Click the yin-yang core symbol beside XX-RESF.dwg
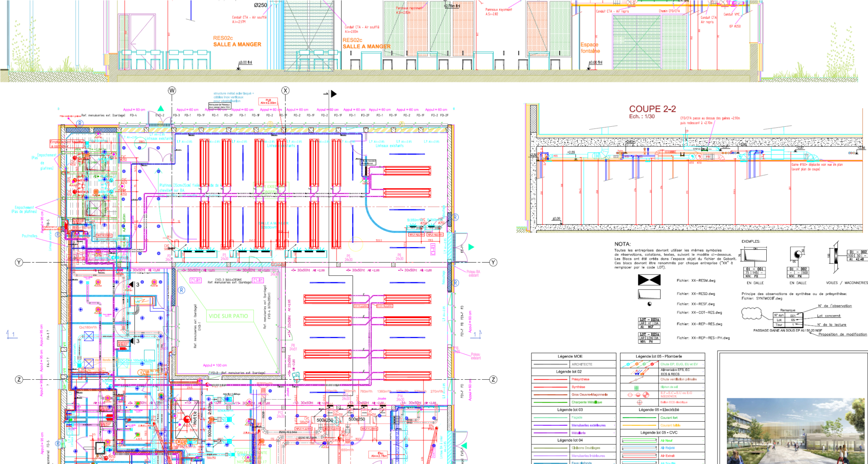 (x=649, y=304)
